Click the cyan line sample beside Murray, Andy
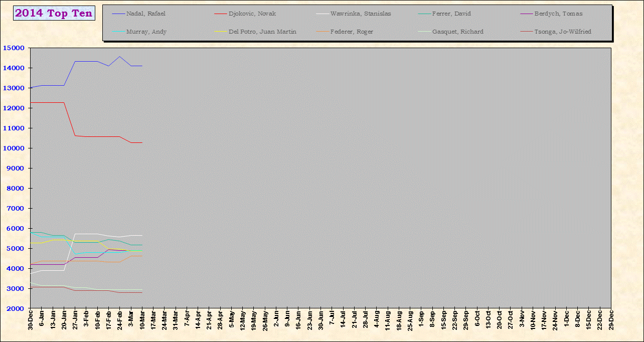Viewport: 644px width, 342px height. [118, 32]
